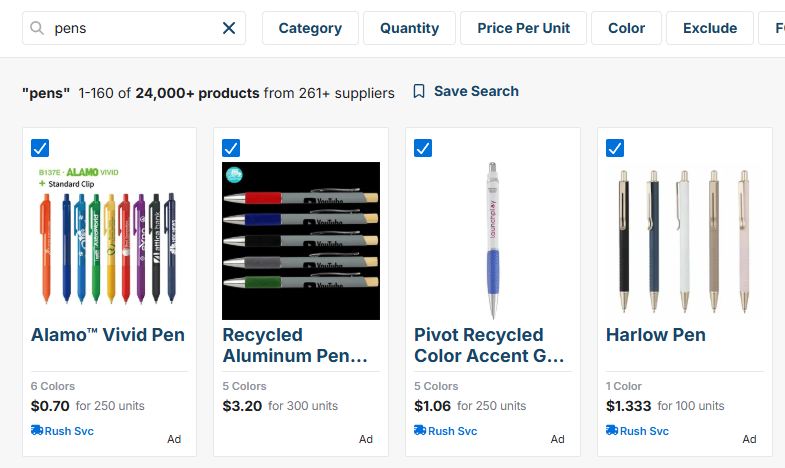The width and height of the screenshot is (785, 468).
Task: Uncheck the Alamo Vivid Pen checkbox
Action: (x=40, y=148)
